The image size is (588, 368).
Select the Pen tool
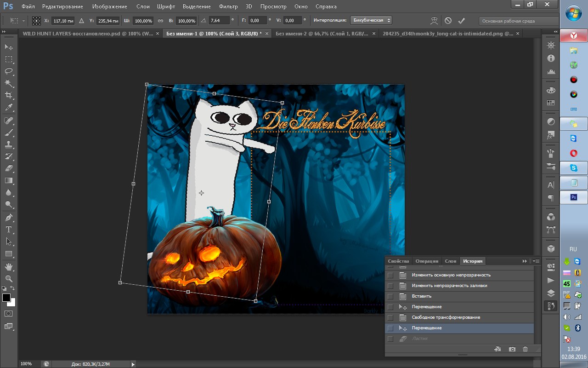(x=9, y=218)
